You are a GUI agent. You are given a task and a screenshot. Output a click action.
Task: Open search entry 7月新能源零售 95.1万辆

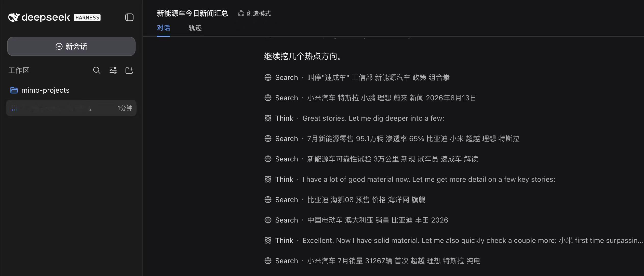392,139
